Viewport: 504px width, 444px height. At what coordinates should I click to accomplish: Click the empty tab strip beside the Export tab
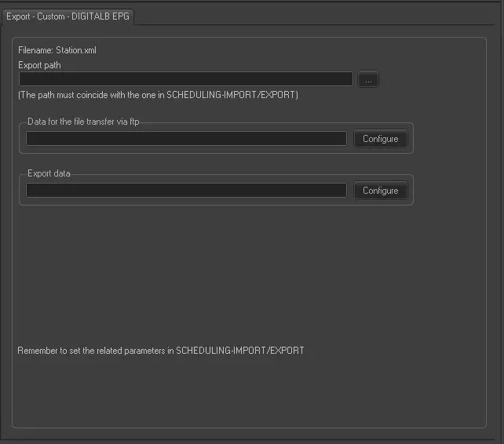tap(314, 16)
